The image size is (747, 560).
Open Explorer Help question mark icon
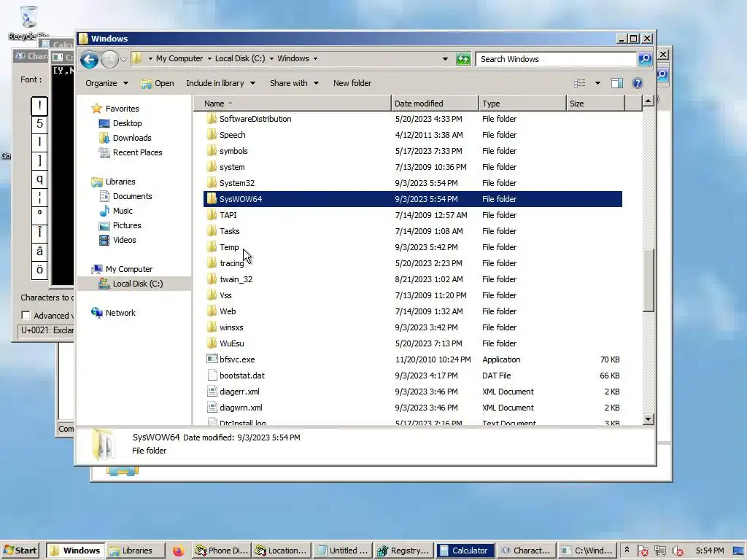(638, 83)
